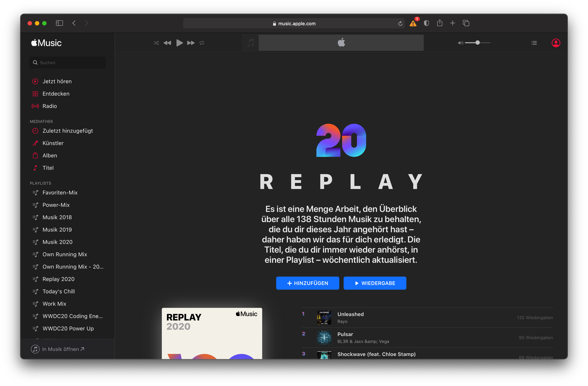Toggle Safari sidebar

click(59, 23)
